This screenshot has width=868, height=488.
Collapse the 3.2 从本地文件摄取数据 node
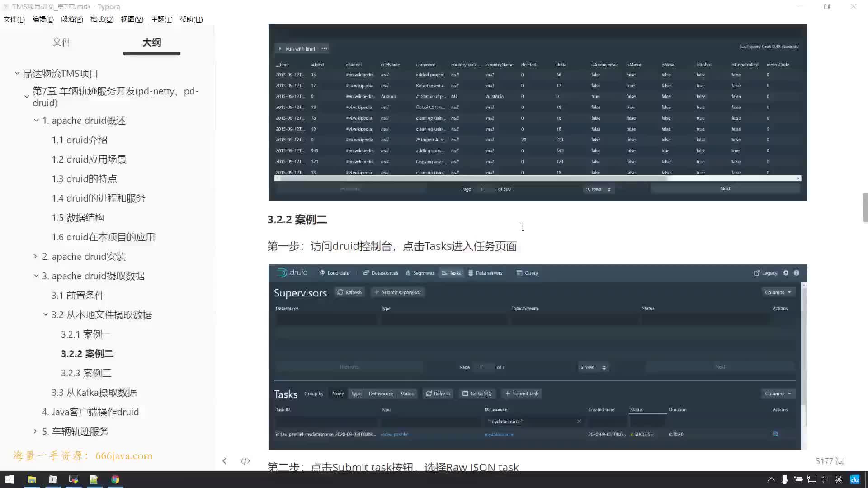click(46, 314)
